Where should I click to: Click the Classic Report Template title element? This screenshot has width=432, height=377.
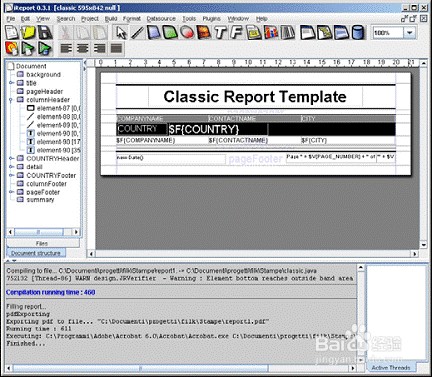[255, 97]
